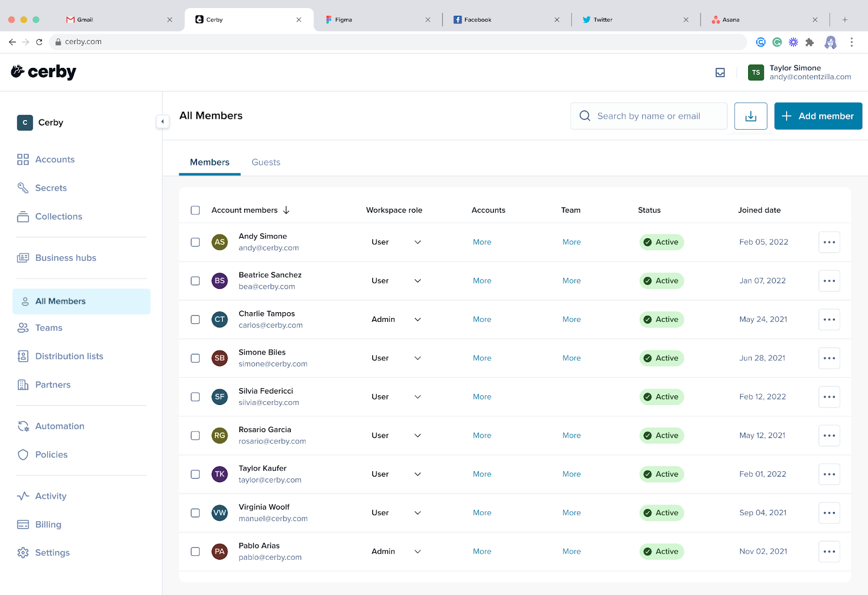Click the Add member button

818,116
